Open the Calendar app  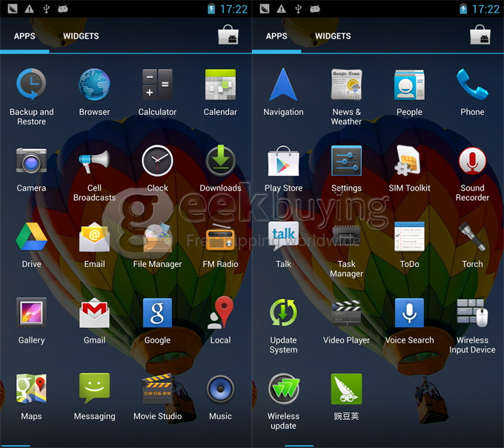point(221,85)
